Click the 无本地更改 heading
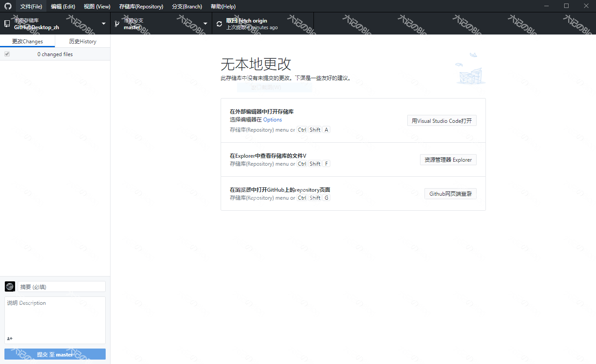This screenshot has width=596, height=364. tap(256, 64)
